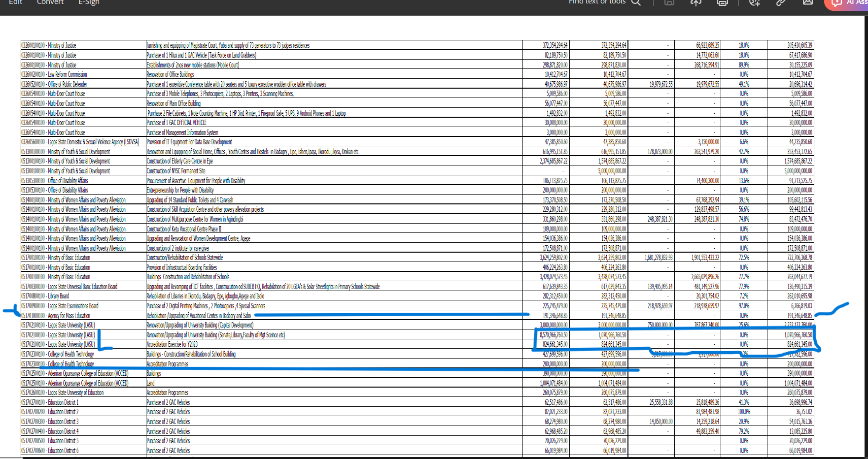This screenshot has width=868, height=459.
Task: Click 'Lagos State Universal Basic Education Board' cell
Action: click(x=83, y=287)
